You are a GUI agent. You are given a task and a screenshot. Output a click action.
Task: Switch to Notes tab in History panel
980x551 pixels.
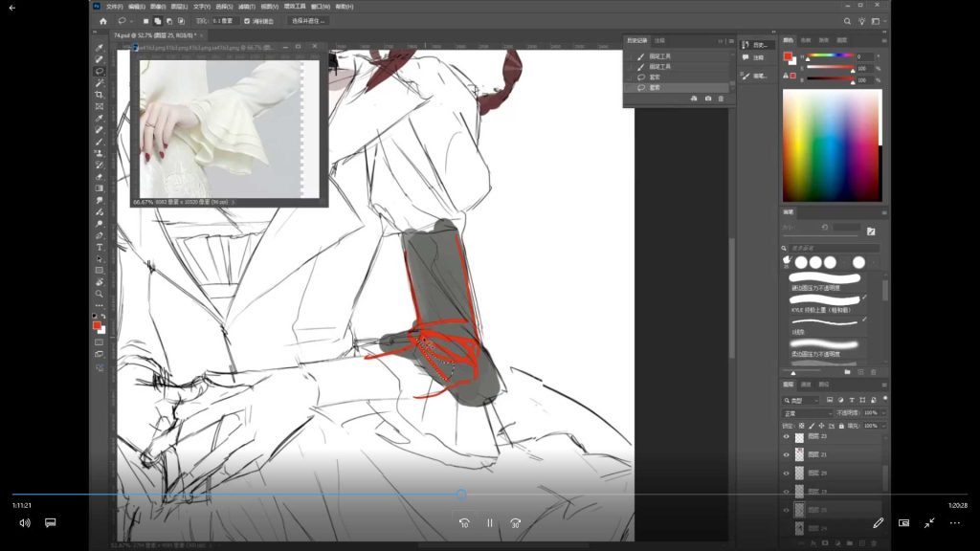659,41
